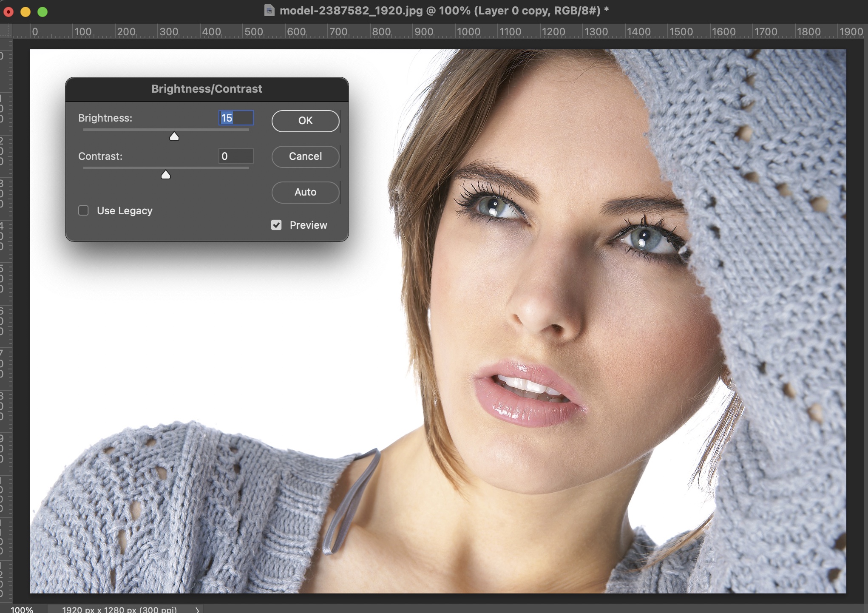Click the Brightness slider handle
Image resolution: width=868 pixels, height=613 pixels.
click(174, 136)
